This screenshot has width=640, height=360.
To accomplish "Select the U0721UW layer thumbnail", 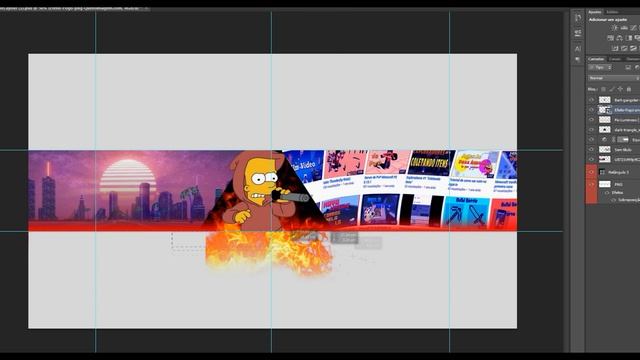I will (604, 159).
